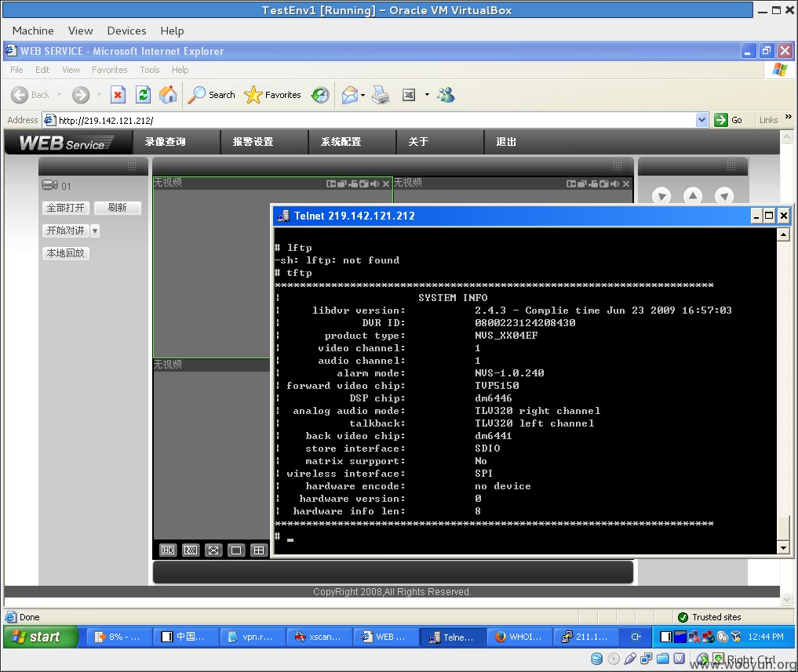
Task: Open the 报警设置 tab
Action: 253,142
